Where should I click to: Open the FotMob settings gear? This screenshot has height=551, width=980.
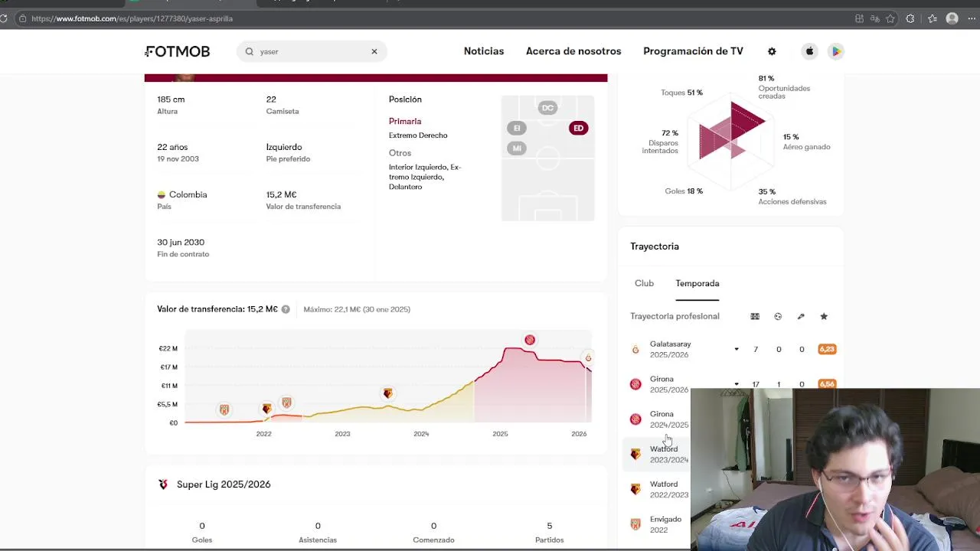click(x=772, y=51)
